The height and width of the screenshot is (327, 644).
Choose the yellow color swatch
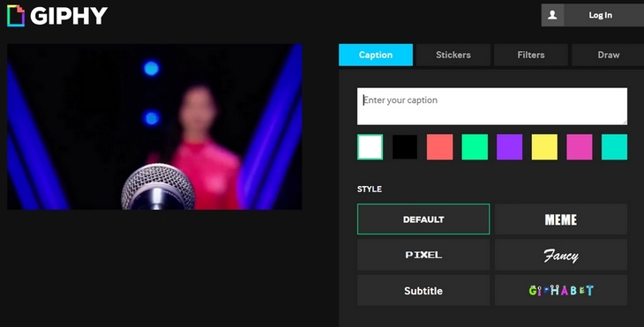(x=544, y=147)
